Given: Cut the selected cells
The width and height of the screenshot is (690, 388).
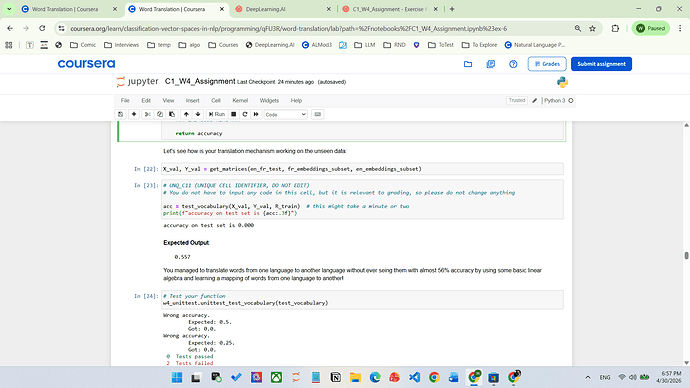Looking at the screenshot, I should click(147, 114).
